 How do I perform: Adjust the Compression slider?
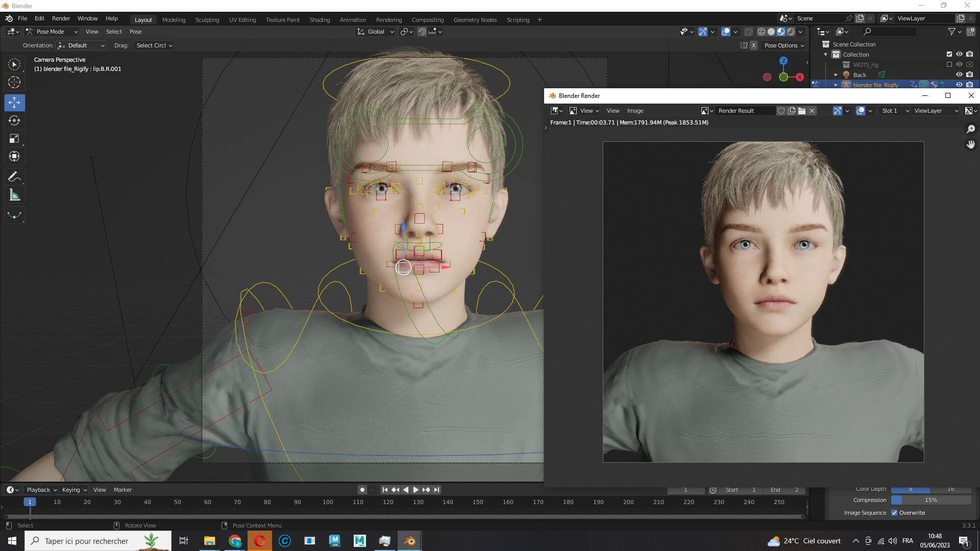tap(930, 500)
